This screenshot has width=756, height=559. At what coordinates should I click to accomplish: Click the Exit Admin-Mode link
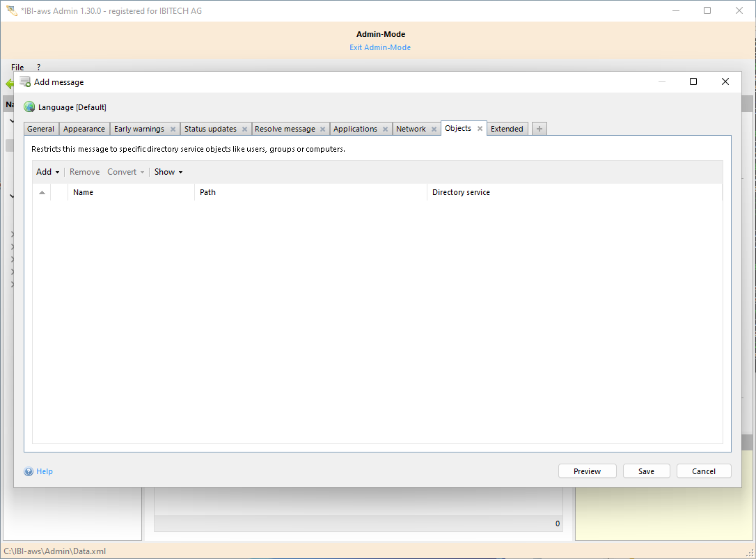(380, 47)
